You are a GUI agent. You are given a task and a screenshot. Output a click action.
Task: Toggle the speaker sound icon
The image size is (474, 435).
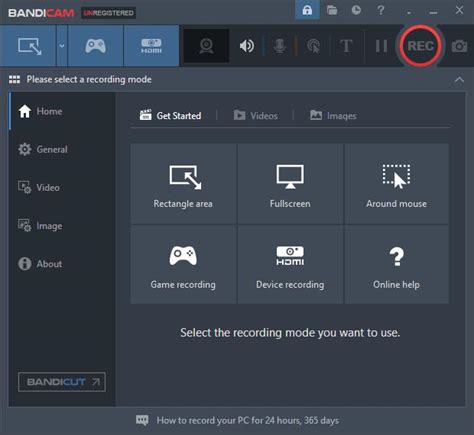tap(247, 46)
